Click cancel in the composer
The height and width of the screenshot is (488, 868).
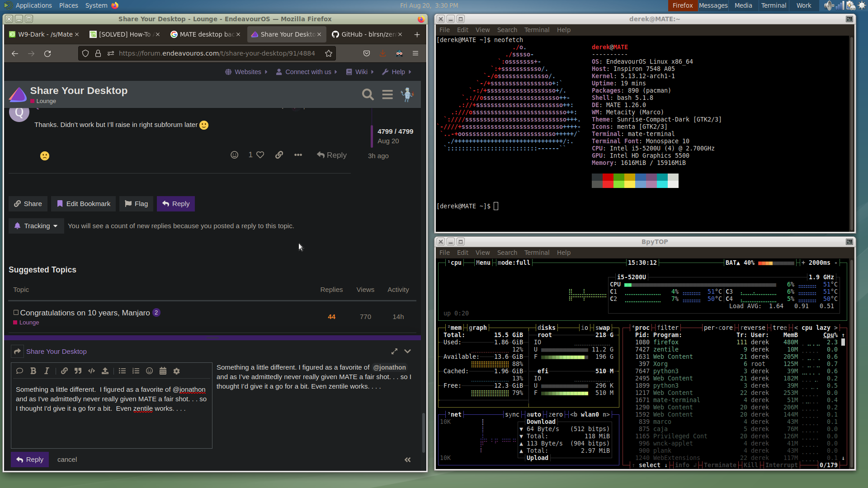[x=67, y=460]
